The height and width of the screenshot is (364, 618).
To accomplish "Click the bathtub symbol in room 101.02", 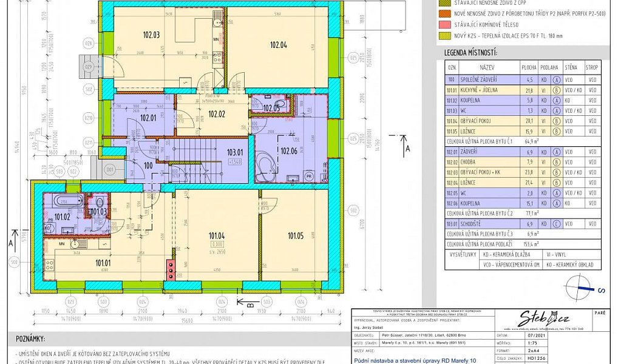I will tap(69, 201).
